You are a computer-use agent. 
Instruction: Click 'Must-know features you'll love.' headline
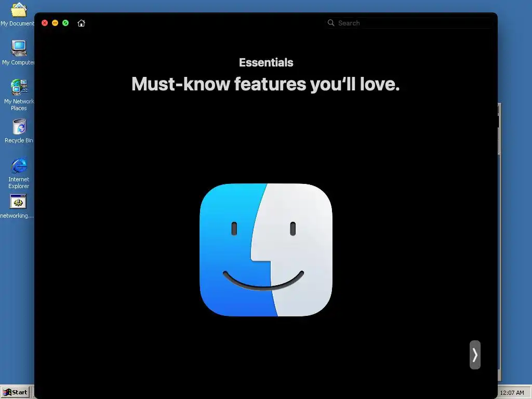(265, 84)
